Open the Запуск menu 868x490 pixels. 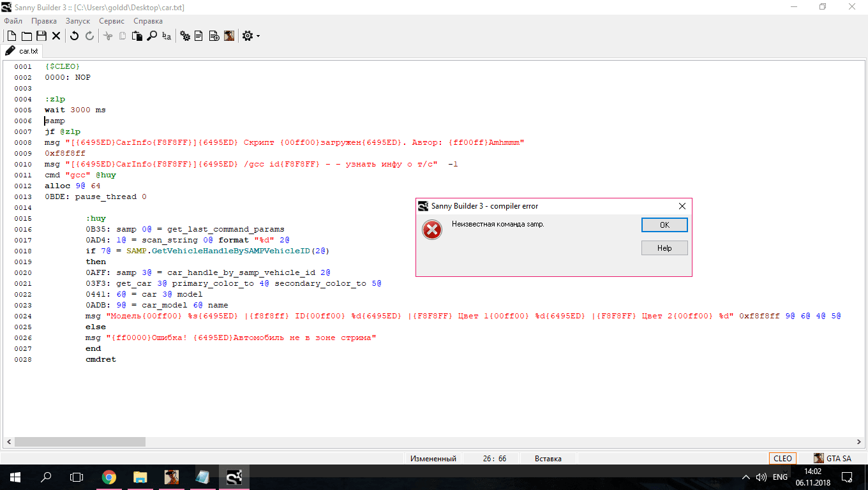78,21
